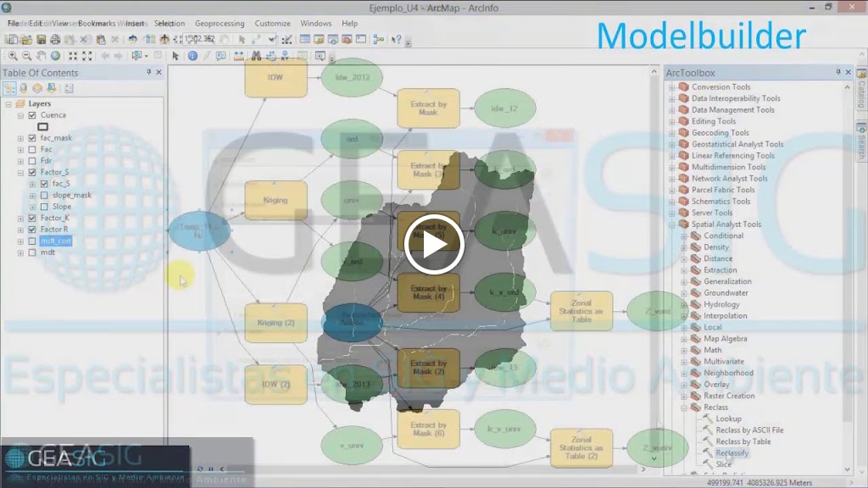Open the Customize menu
The height and width of the screenshot is (488, 868).
point(272,23)
